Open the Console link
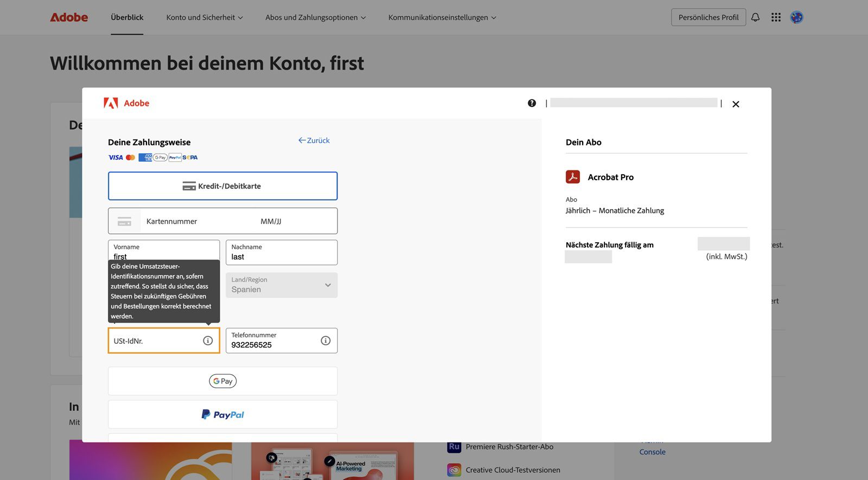 tap(652, 452)
